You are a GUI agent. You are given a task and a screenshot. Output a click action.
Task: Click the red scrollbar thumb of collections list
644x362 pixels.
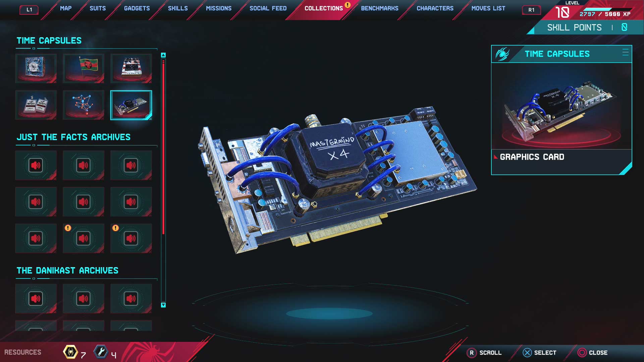[x=163, y=147]
